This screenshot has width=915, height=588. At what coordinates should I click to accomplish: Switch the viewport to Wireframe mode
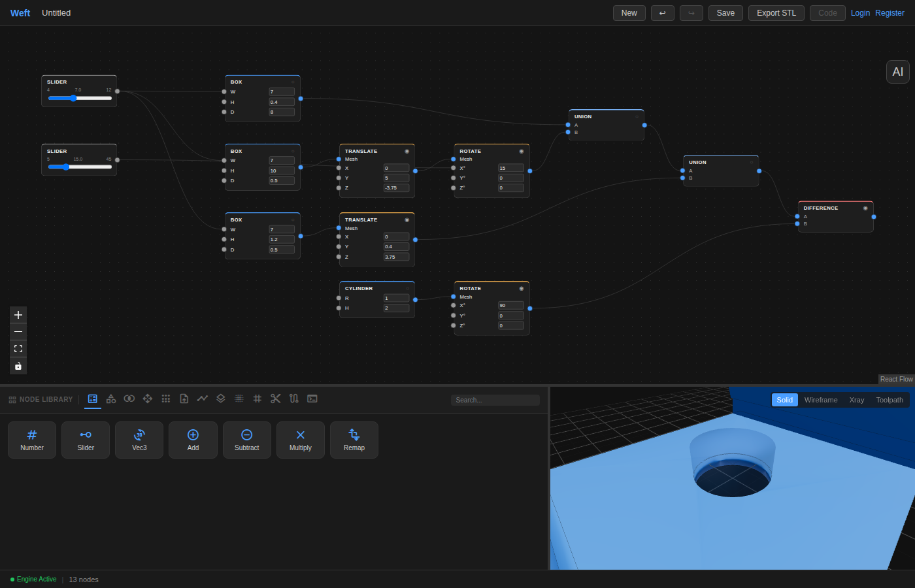[x=821, y=400]
